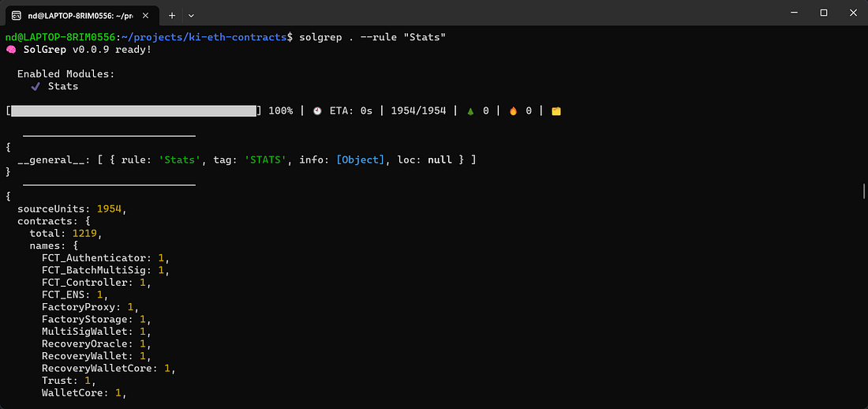Image resolution: width=868 pixels, height=409 pixels.
Task: Click the white progress bar at 100%
Action: (x=133, y=111)
